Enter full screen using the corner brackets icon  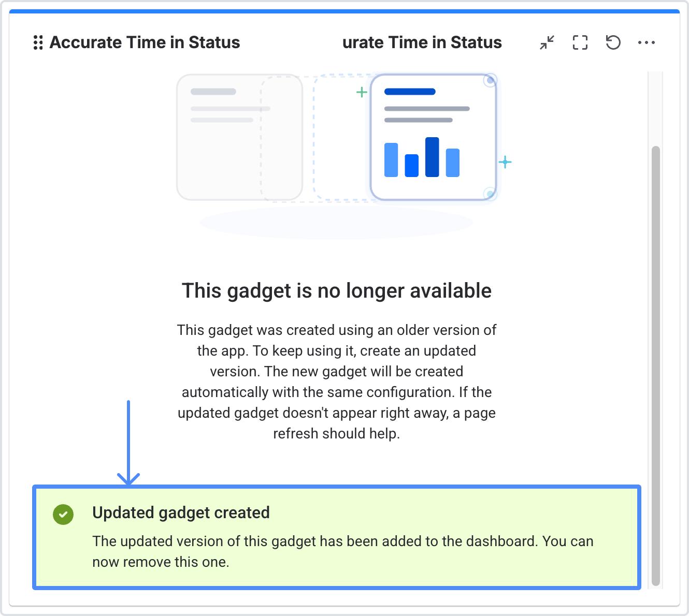click(x=580, y=42)
